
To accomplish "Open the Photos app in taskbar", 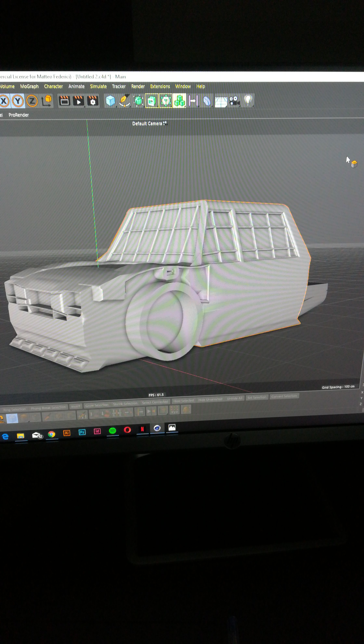I will tap(172, 427).
